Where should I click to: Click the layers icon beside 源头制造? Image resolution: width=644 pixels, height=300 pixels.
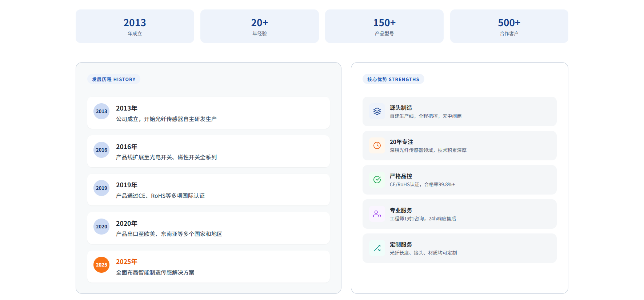(x=377, y=111)
